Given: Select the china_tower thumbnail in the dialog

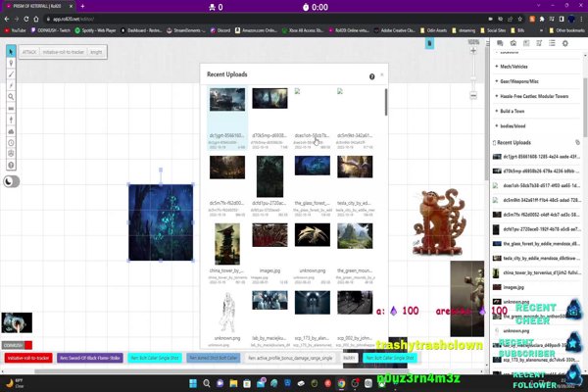Looking at the screenshot, I should [x=227, y=244].
